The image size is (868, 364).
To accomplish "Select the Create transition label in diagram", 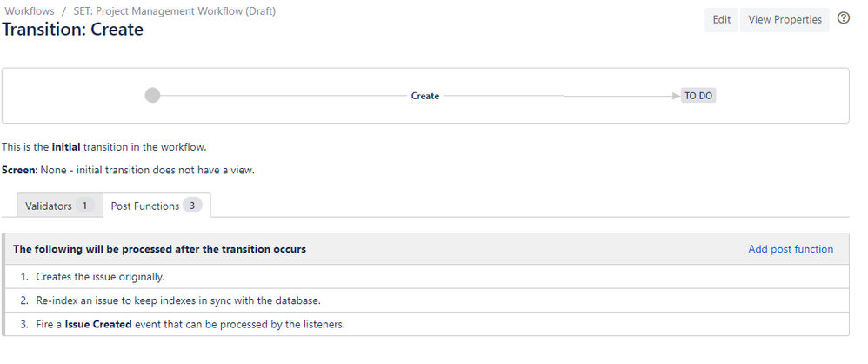I will (x=425, y=96).
